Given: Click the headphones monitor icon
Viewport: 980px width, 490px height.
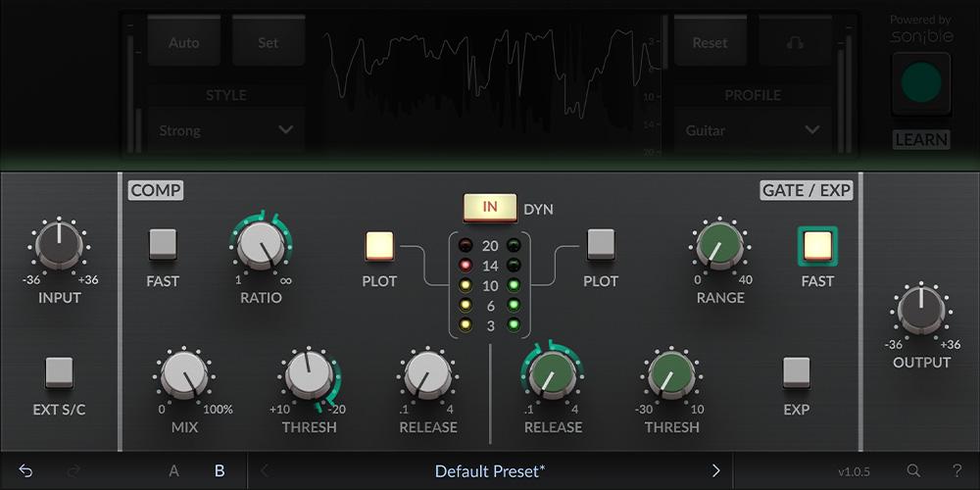Looking at the screenshot, I should point(795,42).
